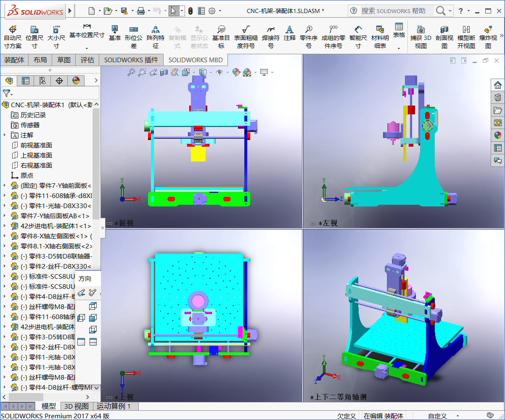Select the 大小尺寸 tool
The height and width of the screenshot is (420, 505).
pos(56,37)
